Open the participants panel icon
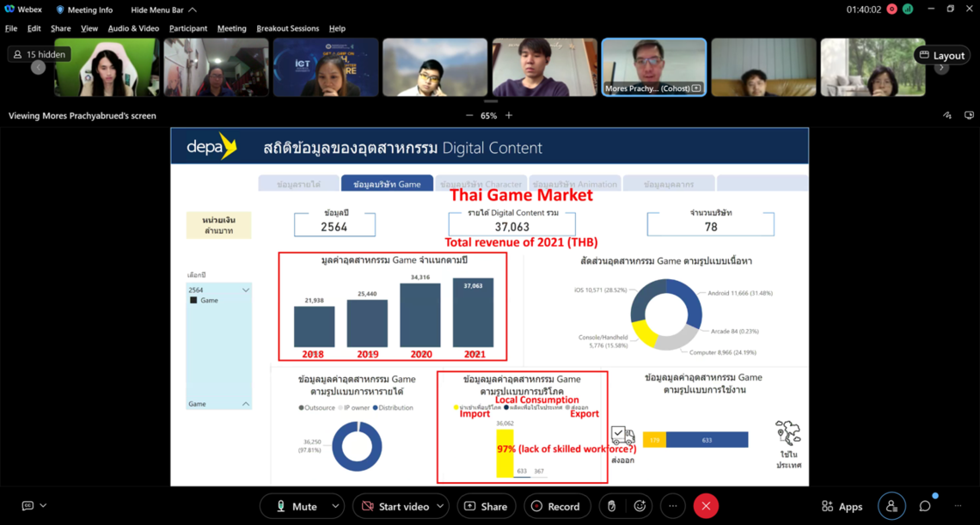This screenshot has width=980, height=525. [891, 506]
